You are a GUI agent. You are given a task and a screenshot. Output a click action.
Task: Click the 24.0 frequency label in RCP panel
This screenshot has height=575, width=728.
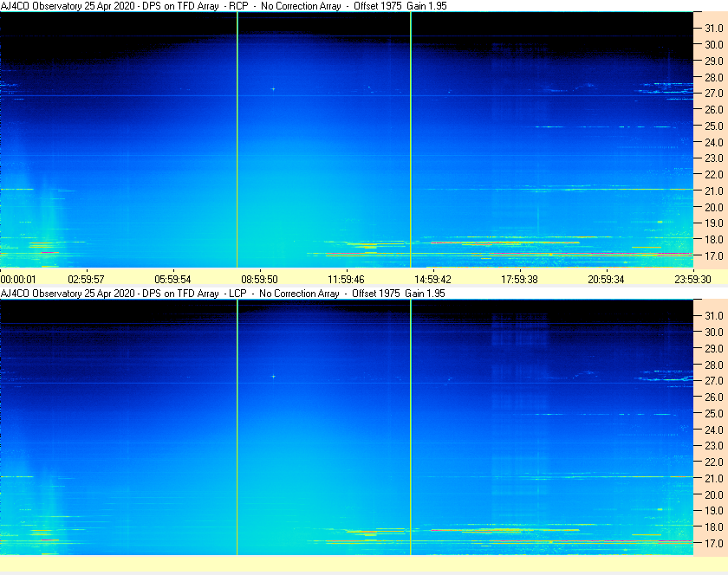click(x=714, y=142)
